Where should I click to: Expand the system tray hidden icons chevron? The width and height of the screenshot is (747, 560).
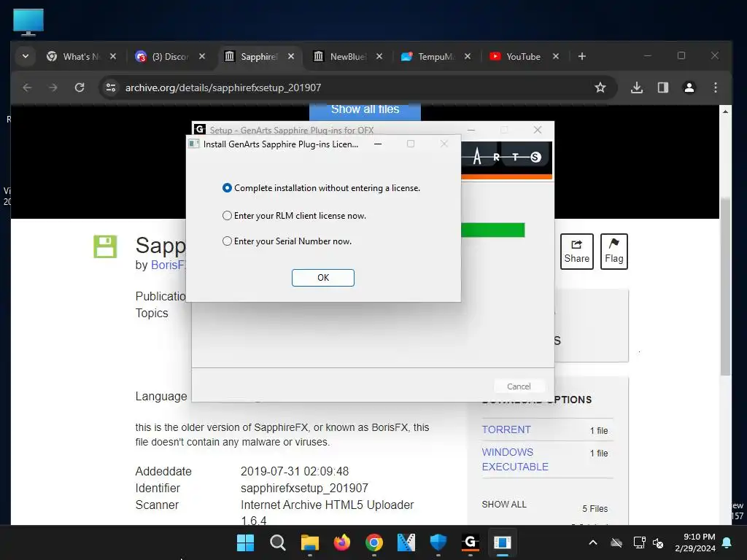click(x=593, y=542)
